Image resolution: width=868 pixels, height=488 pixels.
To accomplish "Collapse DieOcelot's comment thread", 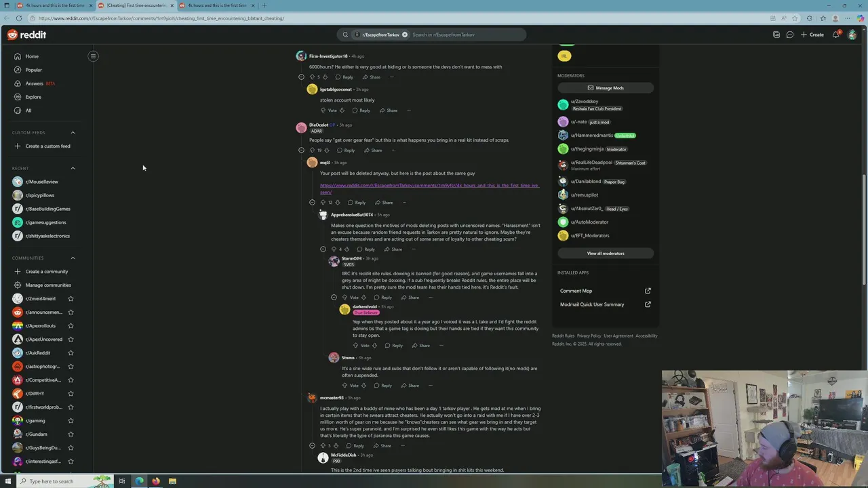I will click(x=301, y=150).
